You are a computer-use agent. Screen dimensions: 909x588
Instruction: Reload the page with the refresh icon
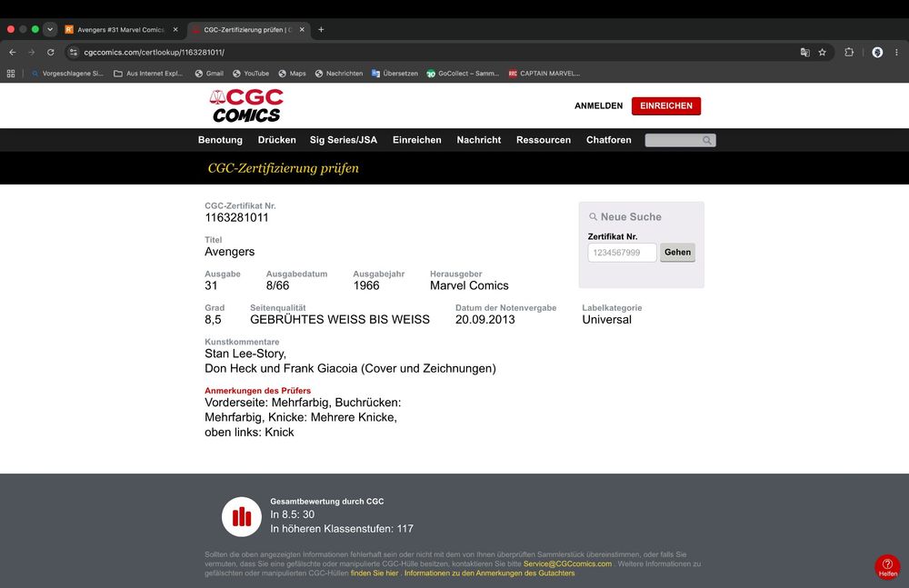[x=50, y=52]
